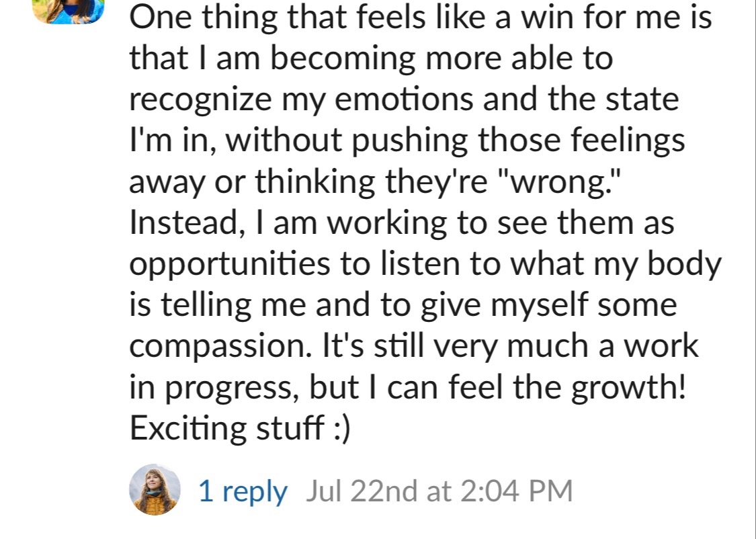Click the "Jul 22nd at 2:04 PM" timestamp

tap(439, 491)
